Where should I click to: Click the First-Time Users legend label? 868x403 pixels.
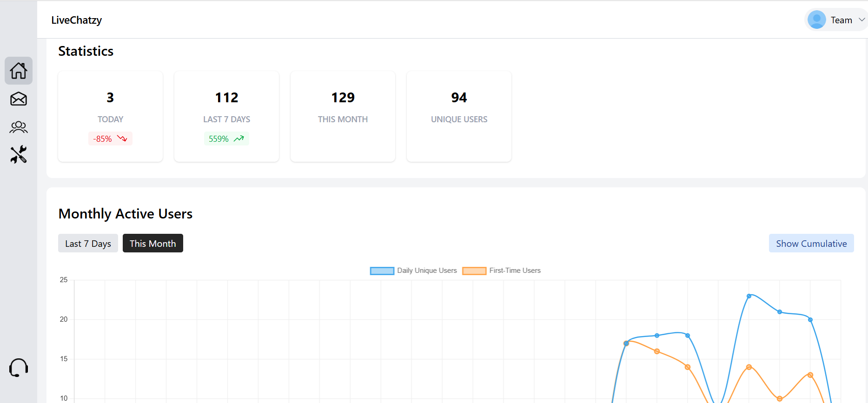(x=515, y=271)
